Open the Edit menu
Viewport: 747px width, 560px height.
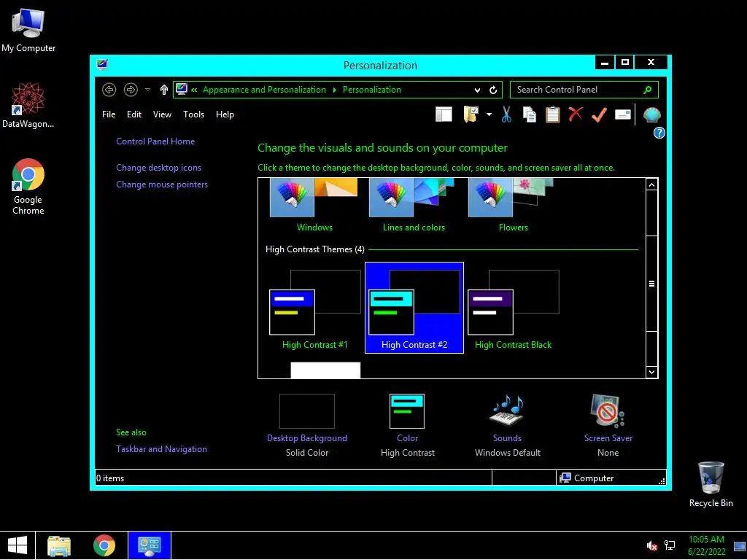coord(134,114)
